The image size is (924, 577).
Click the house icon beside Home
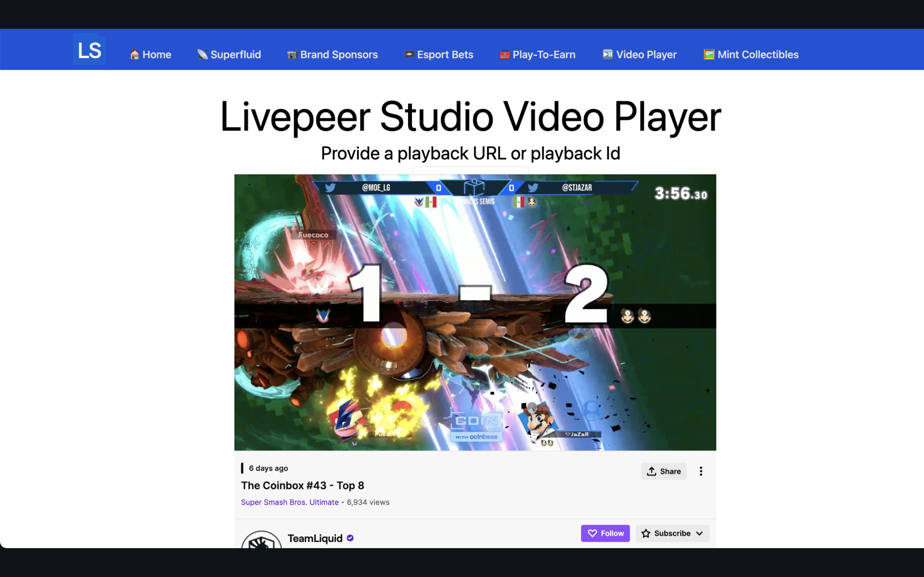[134, 54]
